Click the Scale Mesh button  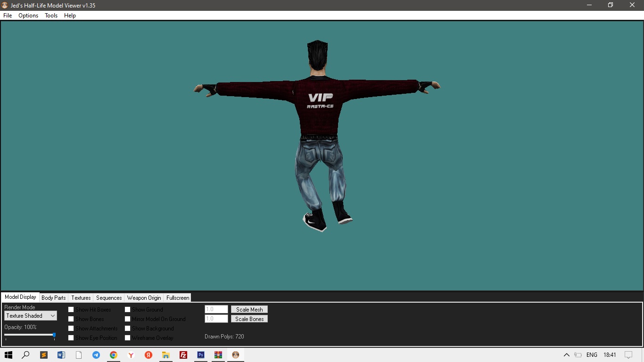click(249, 310)
